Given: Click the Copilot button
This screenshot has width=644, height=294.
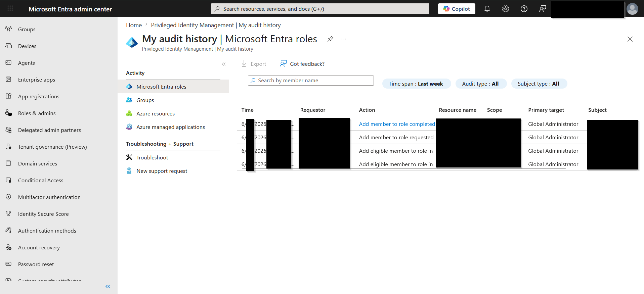Looking at the screenshot, I should 456,9.
